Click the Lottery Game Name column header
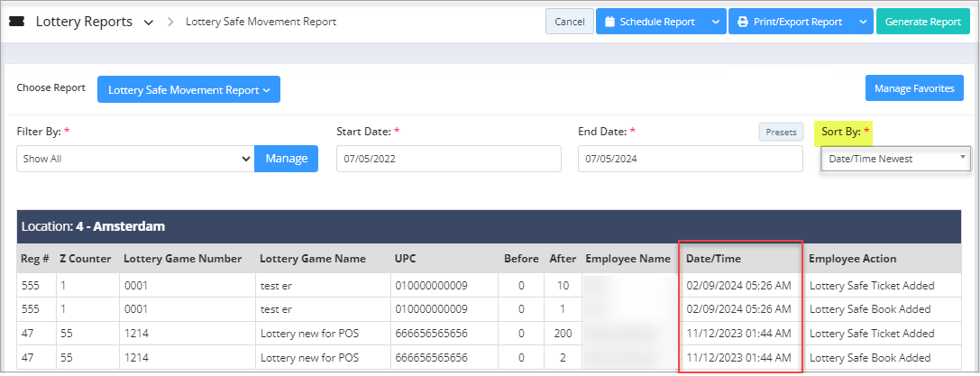The height and width of the screenshot is (376, 980). click(312, 259)
